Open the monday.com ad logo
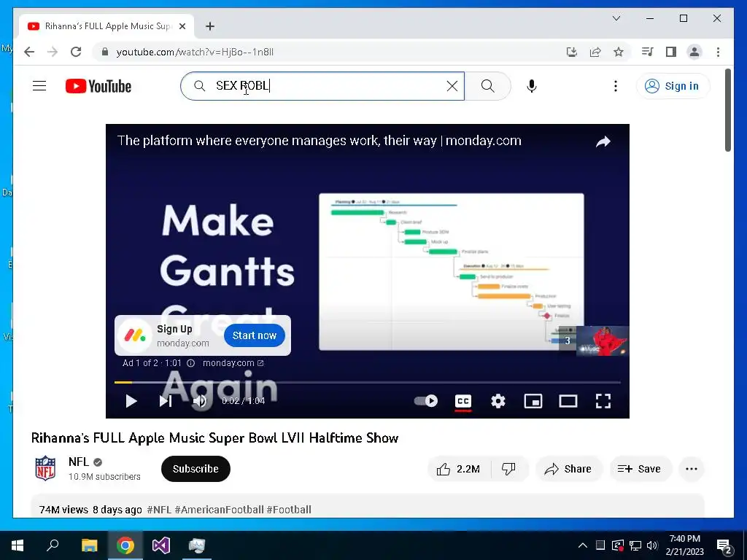Viewport: 747px width, 560px height. click(x=135, y=335)
